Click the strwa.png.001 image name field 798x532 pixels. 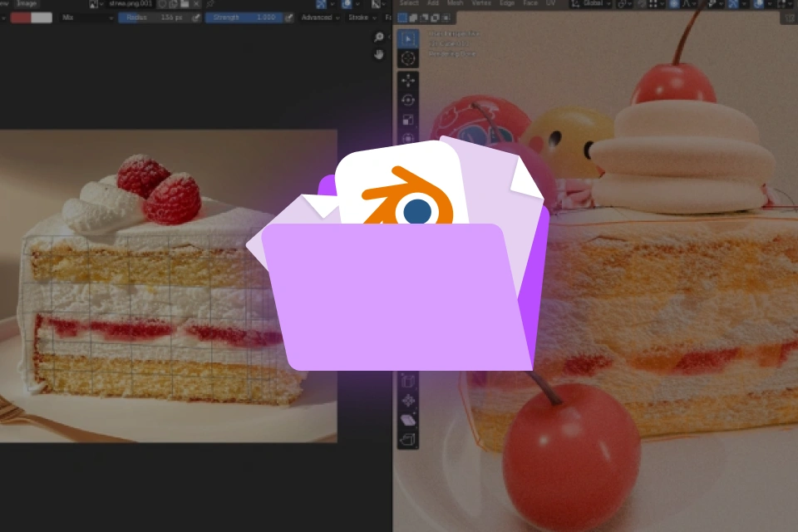131,4
